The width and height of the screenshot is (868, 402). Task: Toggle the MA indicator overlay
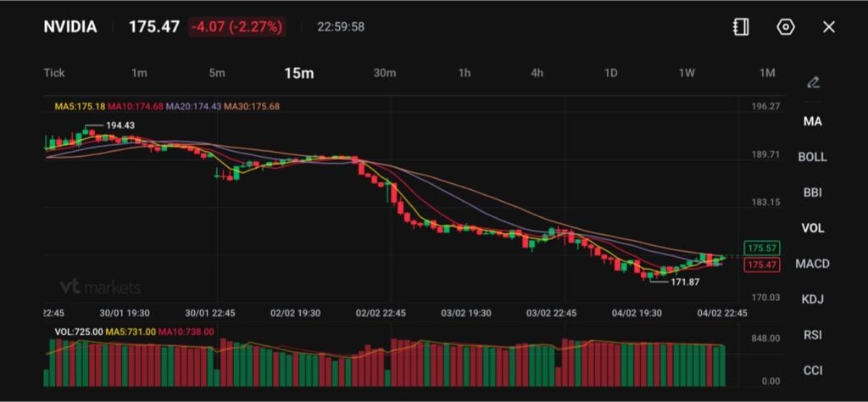[x=812, y=121]
